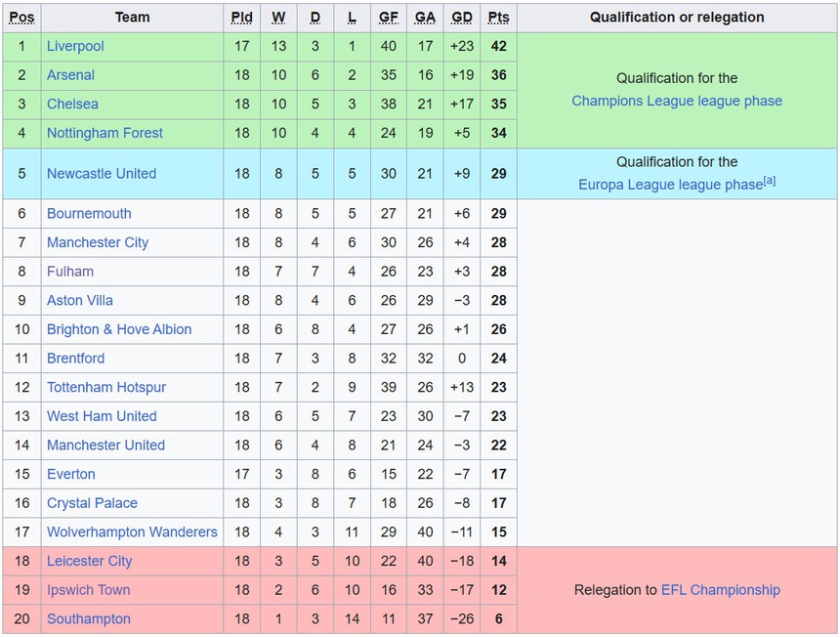Select the Newcastle United link
840x637 pixels.
click(102, 174)
